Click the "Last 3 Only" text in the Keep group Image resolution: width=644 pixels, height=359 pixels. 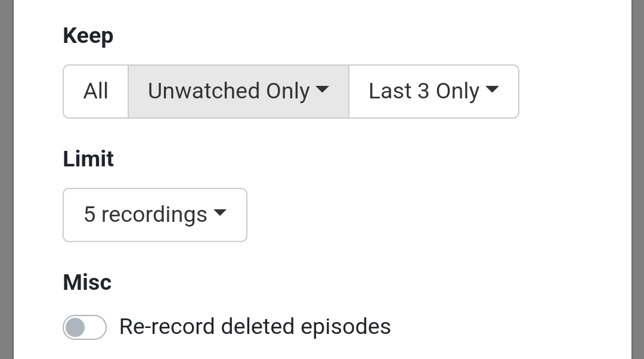coord(423,91)
